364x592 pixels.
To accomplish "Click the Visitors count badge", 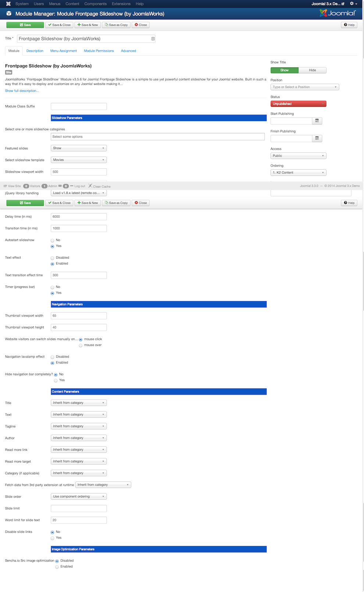I will pyautogui.click(x=26, y=186).
